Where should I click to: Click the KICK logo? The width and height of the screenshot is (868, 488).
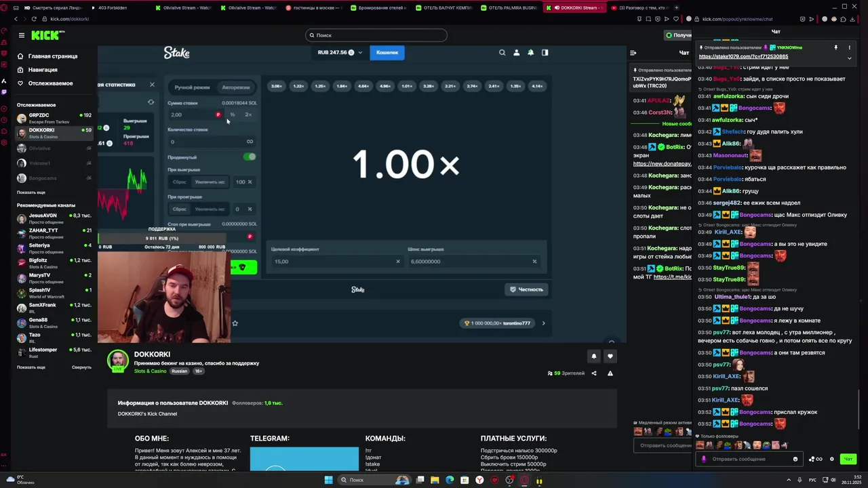pyautogui.click(x=46, y=35)
